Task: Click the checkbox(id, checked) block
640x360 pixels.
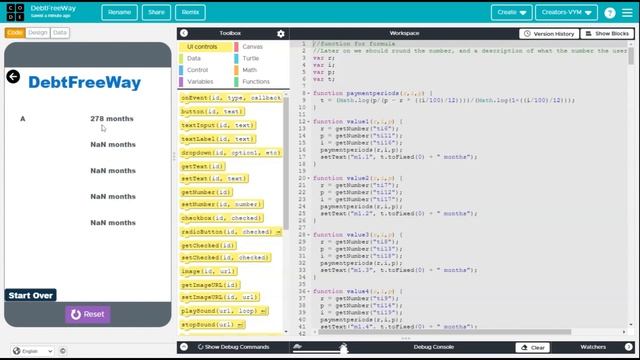Action: (222, 218)
